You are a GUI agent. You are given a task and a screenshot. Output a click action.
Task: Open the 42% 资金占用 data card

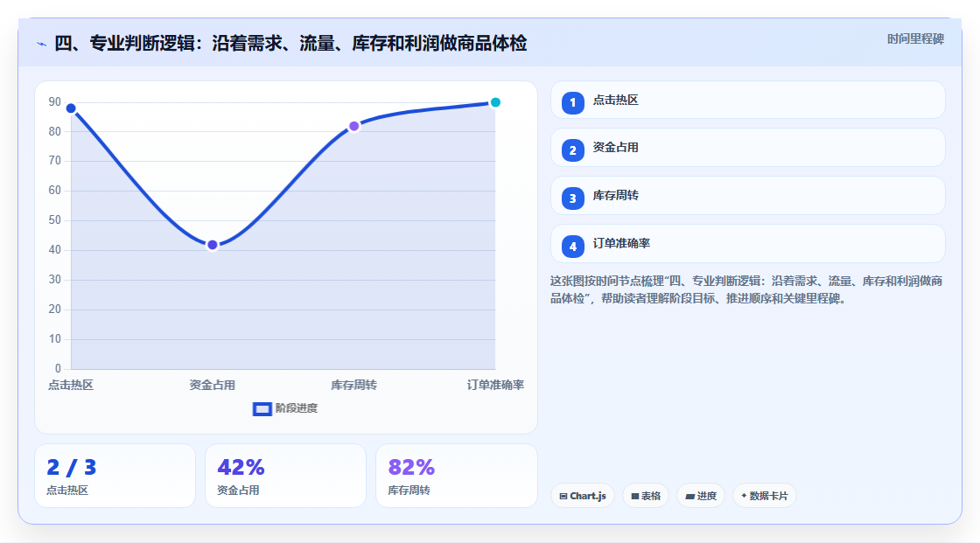(285, 476)
